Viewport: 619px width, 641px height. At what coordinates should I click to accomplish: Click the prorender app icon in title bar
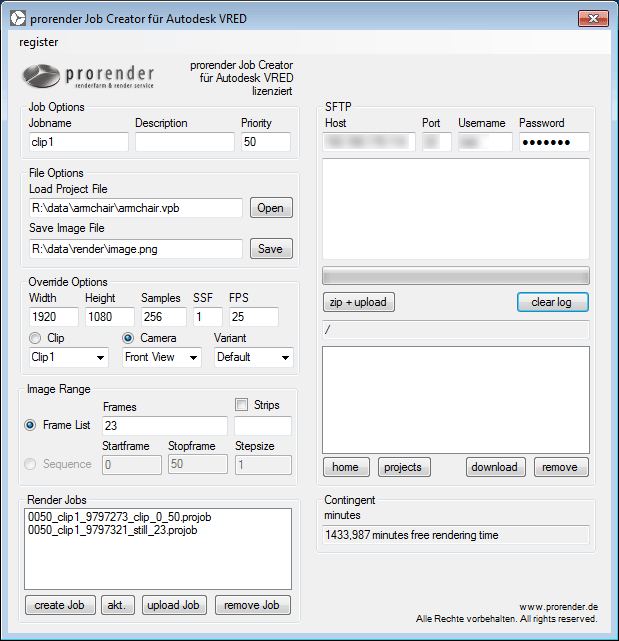coord(18,18)
